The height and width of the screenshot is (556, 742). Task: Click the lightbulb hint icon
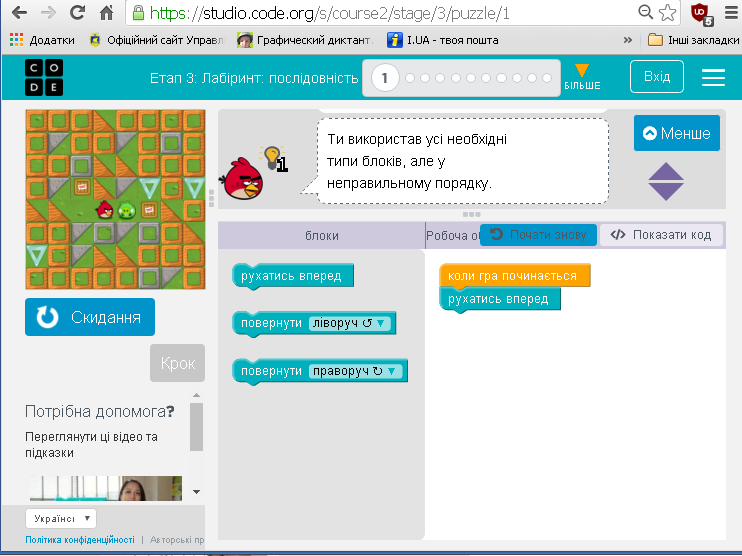(273, 158)
